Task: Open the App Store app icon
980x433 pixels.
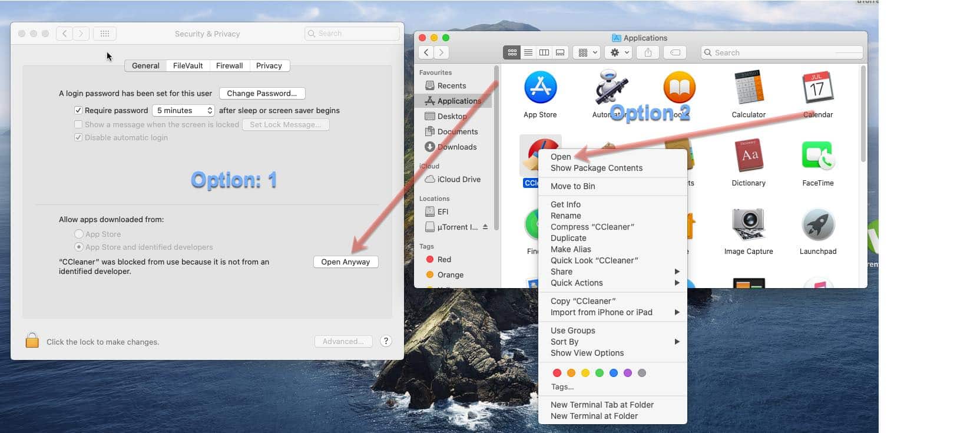Action: pyautogui.click(x=540, y=87)
